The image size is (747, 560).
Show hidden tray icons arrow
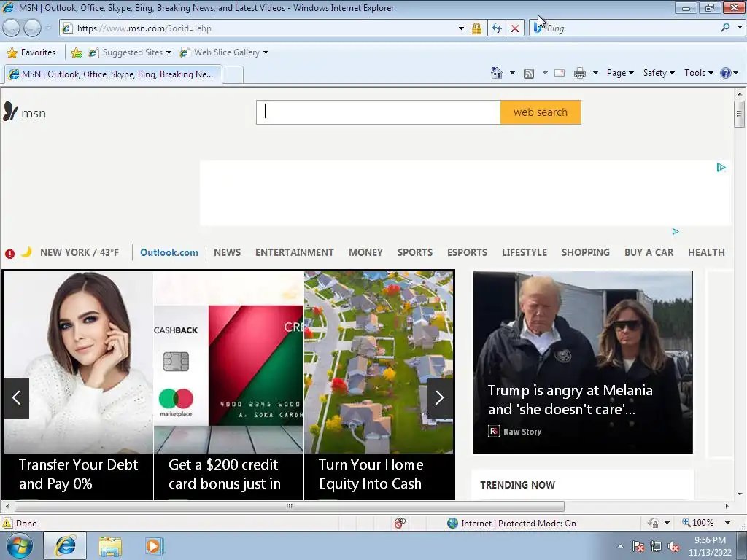(620, 547)
